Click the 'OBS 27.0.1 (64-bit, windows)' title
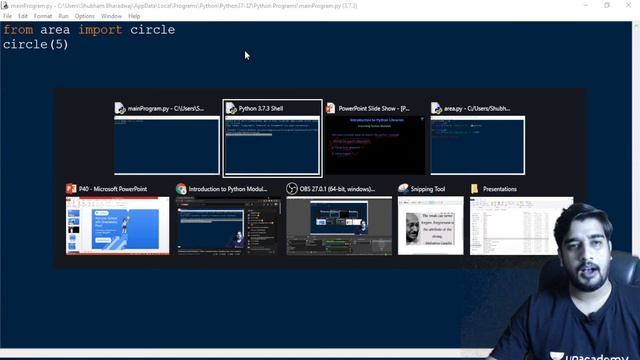Image resolution: width=640 pixels, height=360 pixels. (x=337, y=189)
